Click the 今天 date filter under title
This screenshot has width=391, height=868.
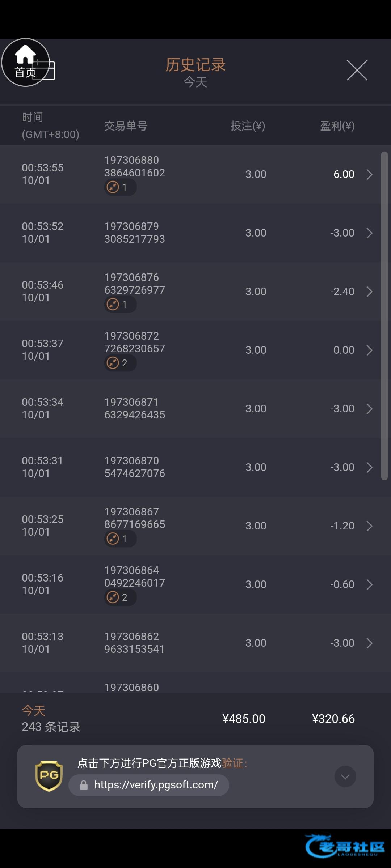[x=195, y=82]
